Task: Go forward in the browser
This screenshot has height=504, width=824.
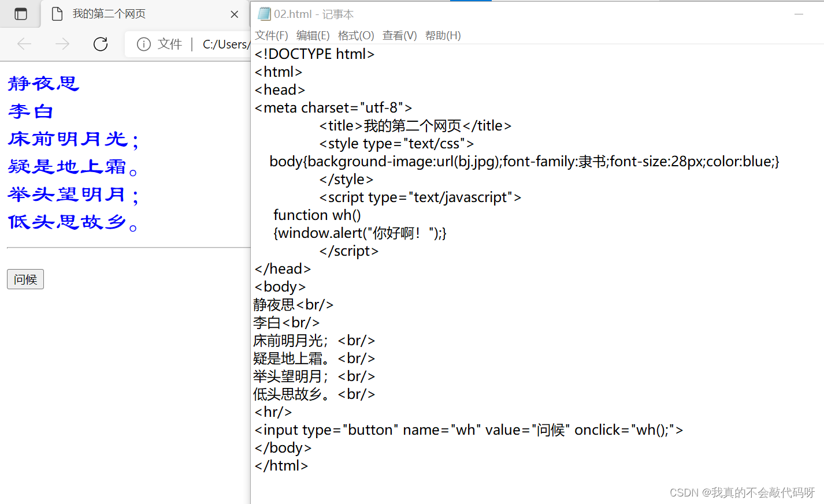Action: (x=62, y=44)
